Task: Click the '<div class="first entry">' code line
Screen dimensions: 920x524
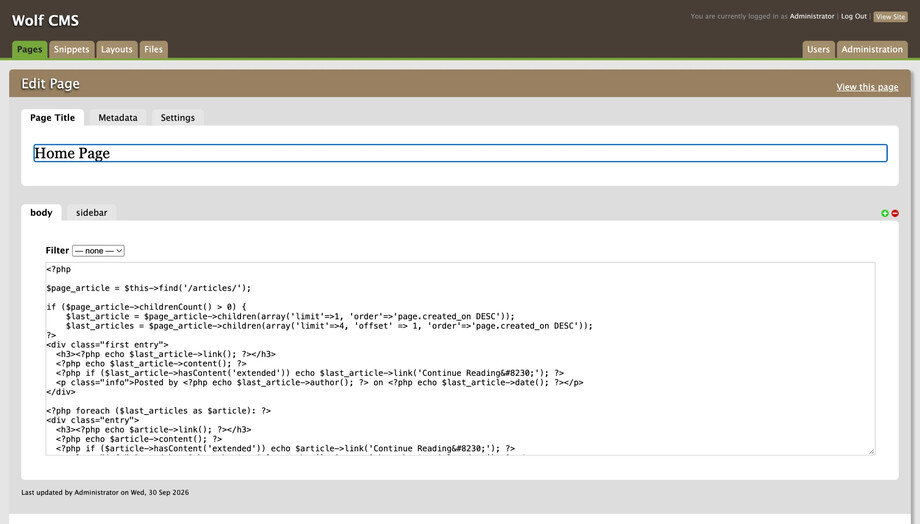Action: (x=107, y=344)
